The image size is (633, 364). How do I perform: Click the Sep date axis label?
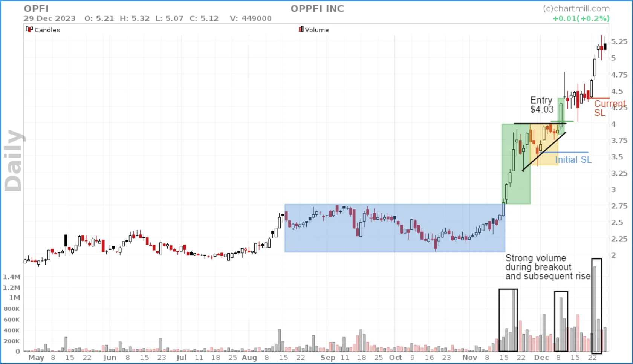pos(328,358)
